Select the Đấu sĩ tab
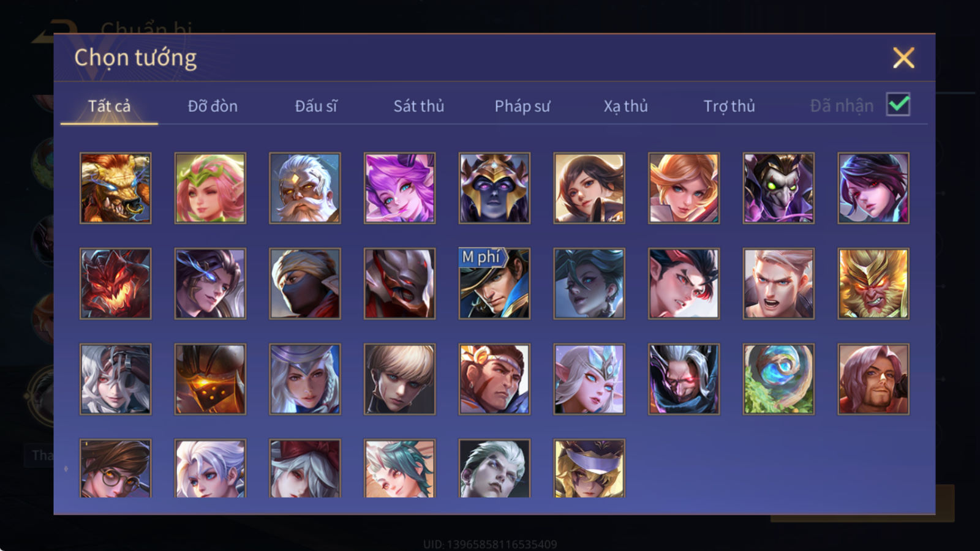 [x=315, y=106]
